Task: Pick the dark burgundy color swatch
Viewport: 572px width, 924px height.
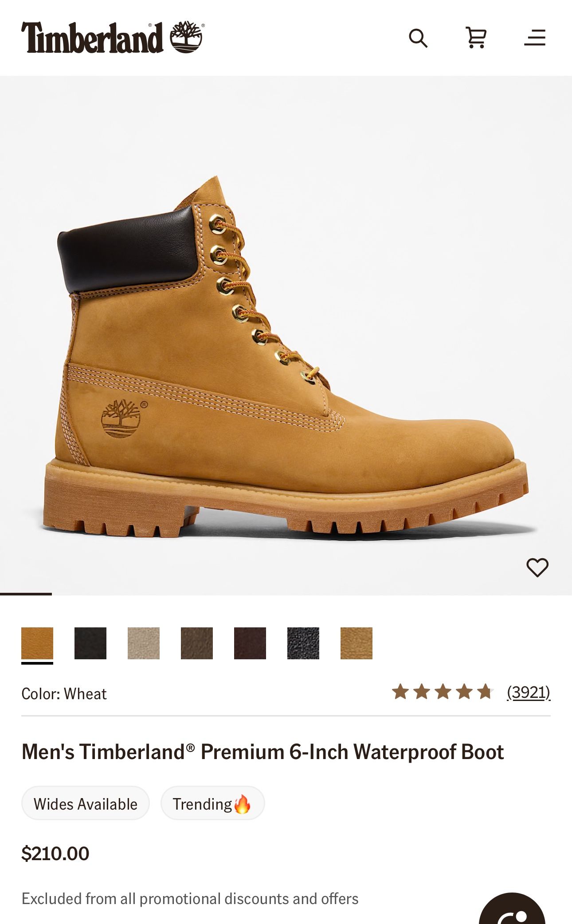Action: coord(250,643)
